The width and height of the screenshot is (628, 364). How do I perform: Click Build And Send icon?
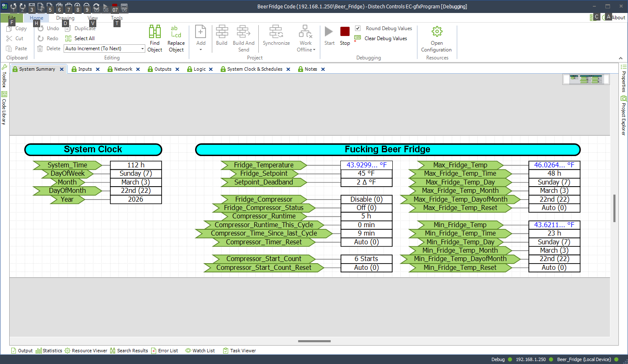click(x=243, y=32)
